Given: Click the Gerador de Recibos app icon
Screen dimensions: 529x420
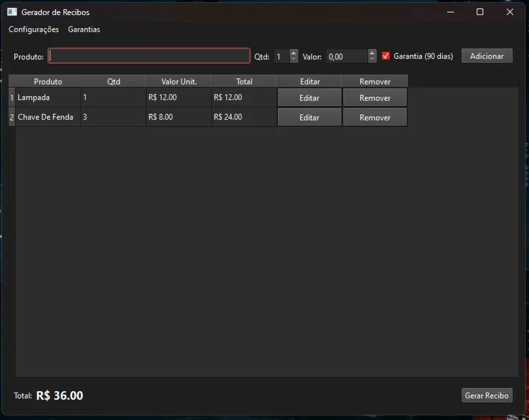Looking at the screenshot, I should (x=12, y=12).
